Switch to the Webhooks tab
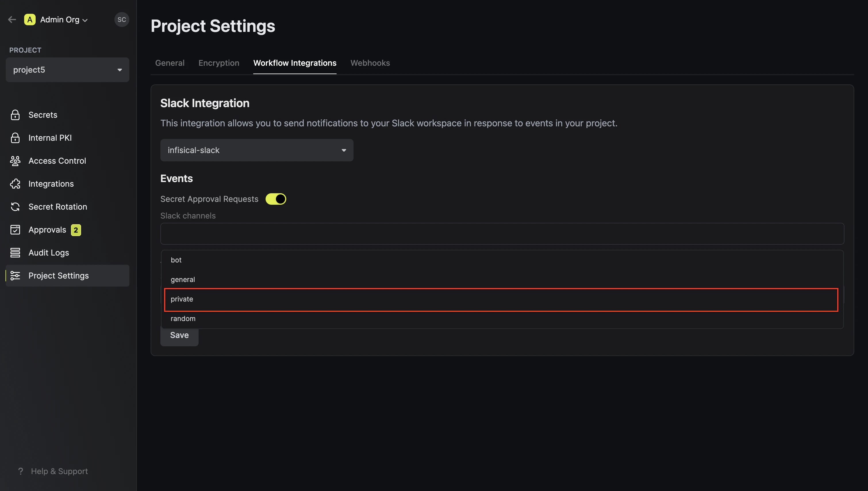868x491 pixels. click(370, 63)
